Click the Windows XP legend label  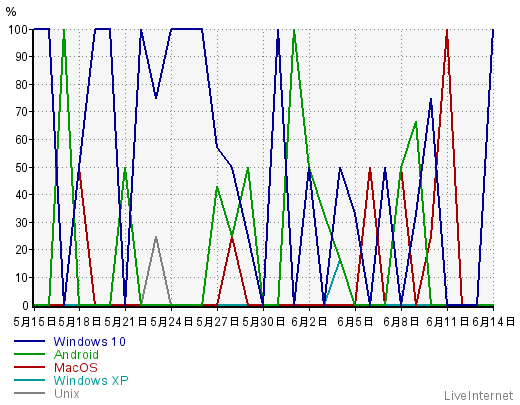[91, 381]
